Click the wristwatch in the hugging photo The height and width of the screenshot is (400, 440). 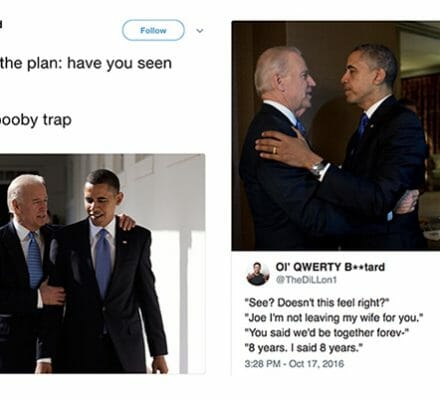(x=319, y=168)
